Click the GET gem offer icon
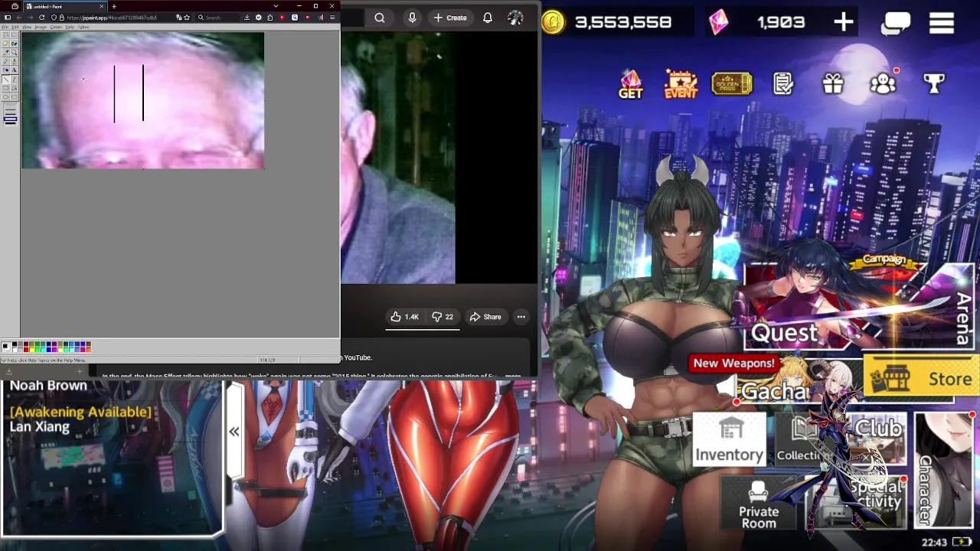This screenshot has height=551, width=980. pyautogui.click(x=631, y=84)
